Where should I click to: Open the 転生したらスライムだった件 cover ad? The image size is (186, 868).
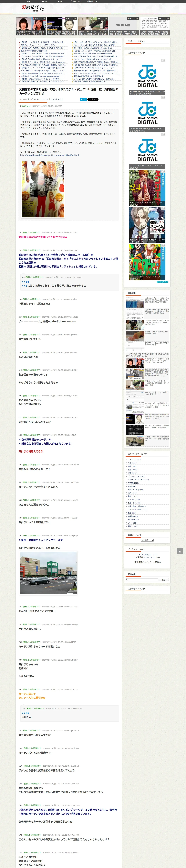coord(147,225)
